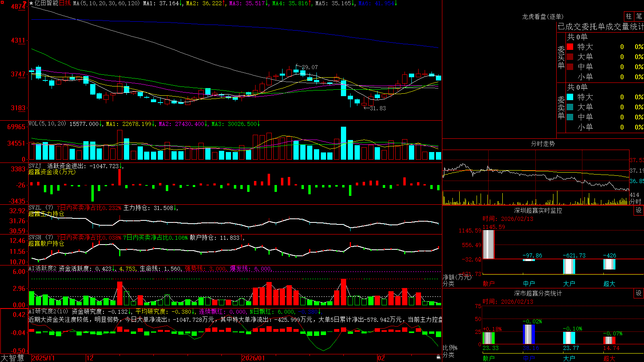Jump to 2025/11 on time axis
Viewport: 644px width, 362px height.
43,358
